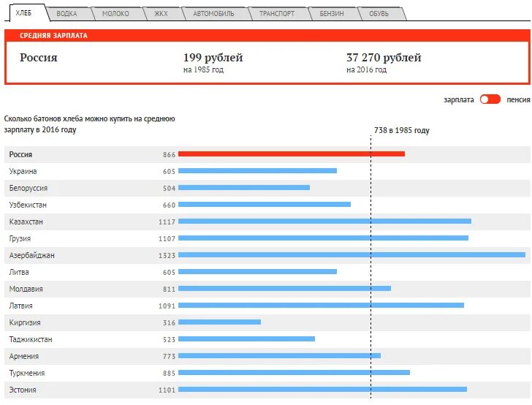Click the '199 рублей' salary figure
This screenshot has width=532, height=405.
click(213, 58)
